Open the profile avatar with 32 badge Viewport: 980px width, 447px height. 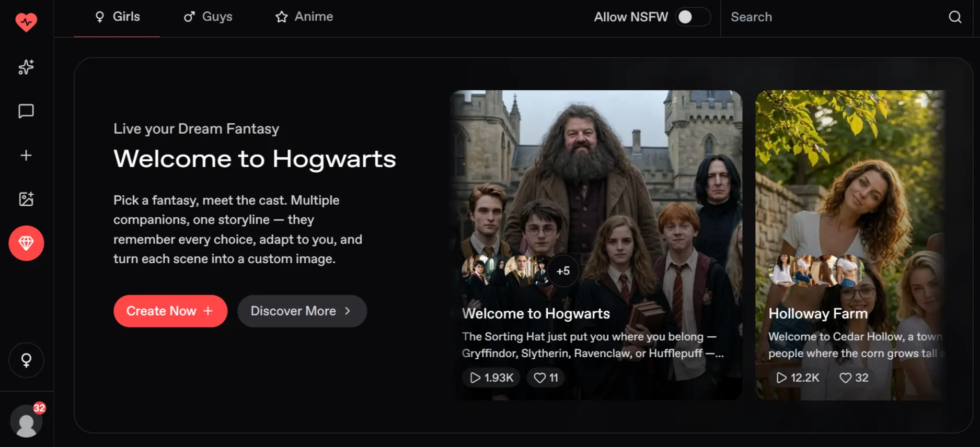pyautogui.click(x=26, y=421)
